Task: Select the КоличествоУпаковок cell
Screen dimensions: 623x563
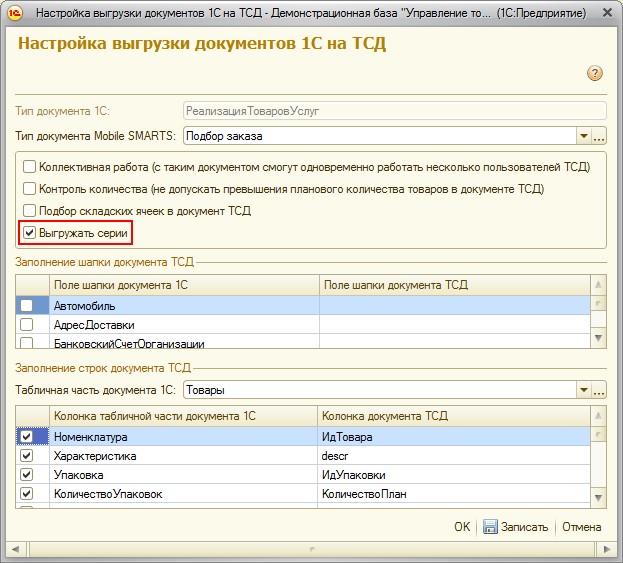Action: pyautogui.click(x=183, y=494)
